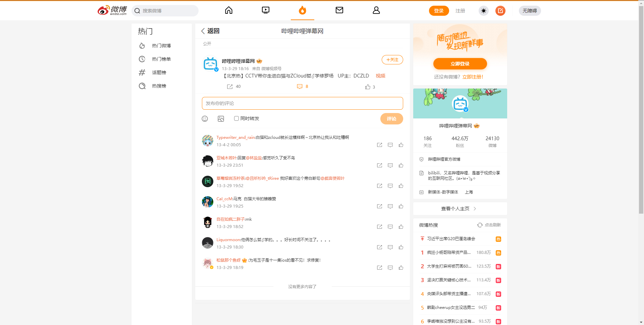Select 热门榜单 in the sidebar
Image resolution: width=644 pixels, height=325 pixels.
click(x=161, y=59)
